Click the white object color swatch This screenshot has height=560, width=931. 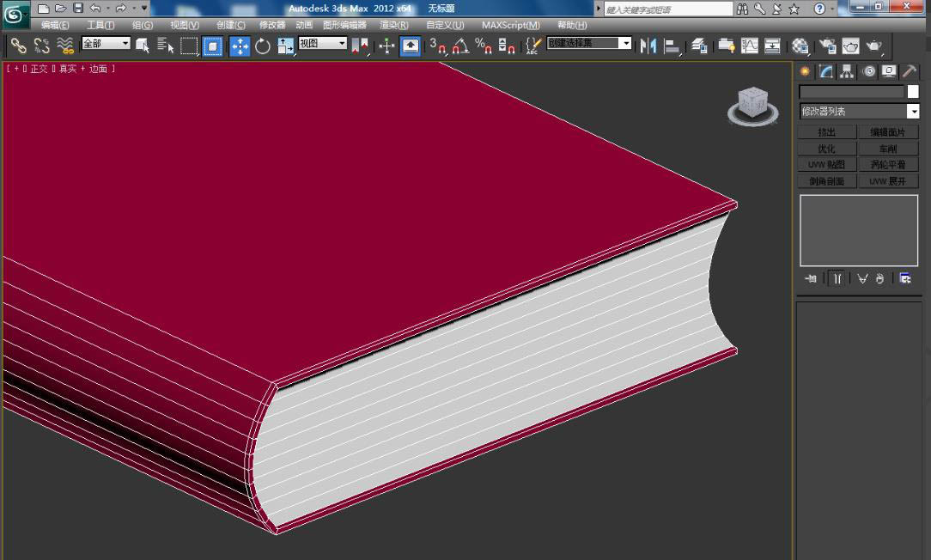tap(912, 91)
